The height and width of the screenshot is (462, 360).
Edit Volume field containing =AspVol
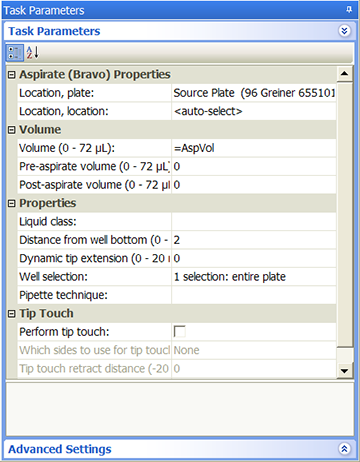254,148
